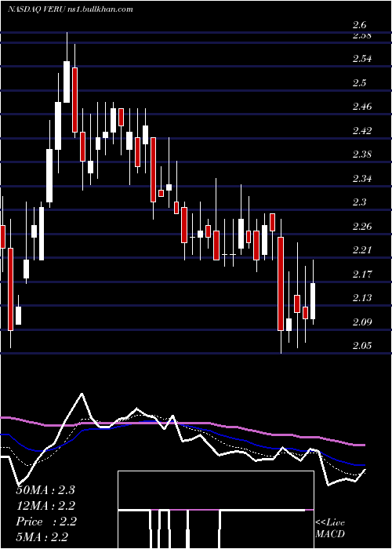Click the 2.21 price axis label

coord(362,250)
